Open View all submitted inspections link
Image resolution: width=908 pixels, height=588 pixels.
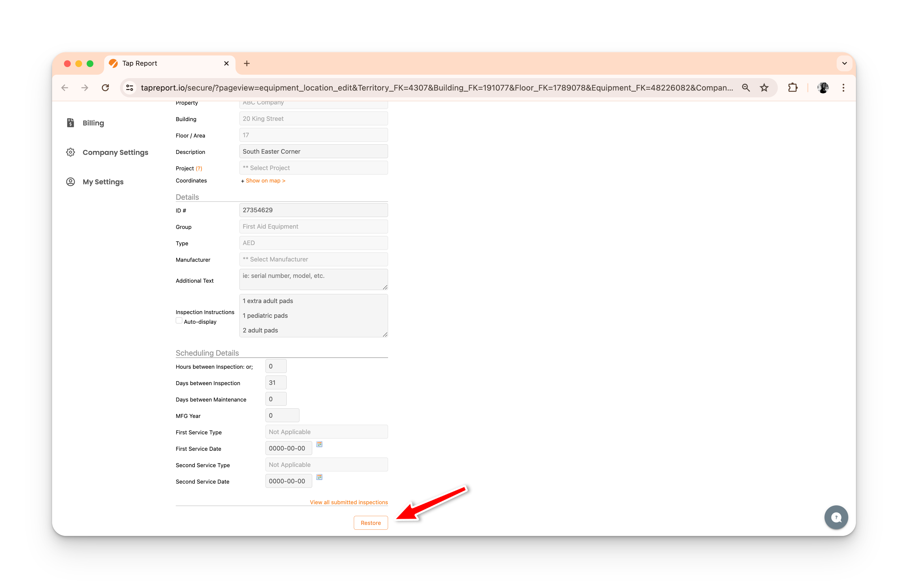pyautogui.click(x=348, y=502)
